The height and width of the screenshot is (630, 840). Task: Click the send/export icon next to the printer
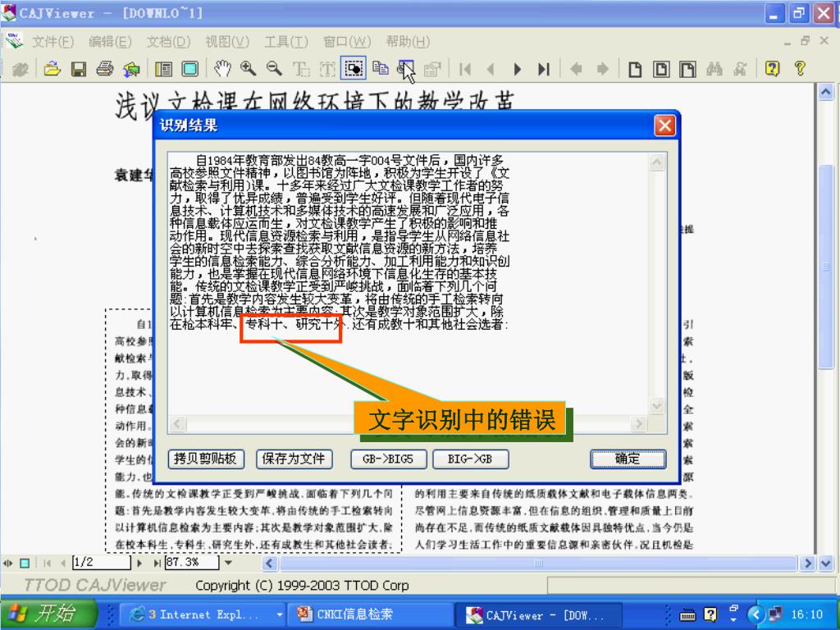pos(131,69)
